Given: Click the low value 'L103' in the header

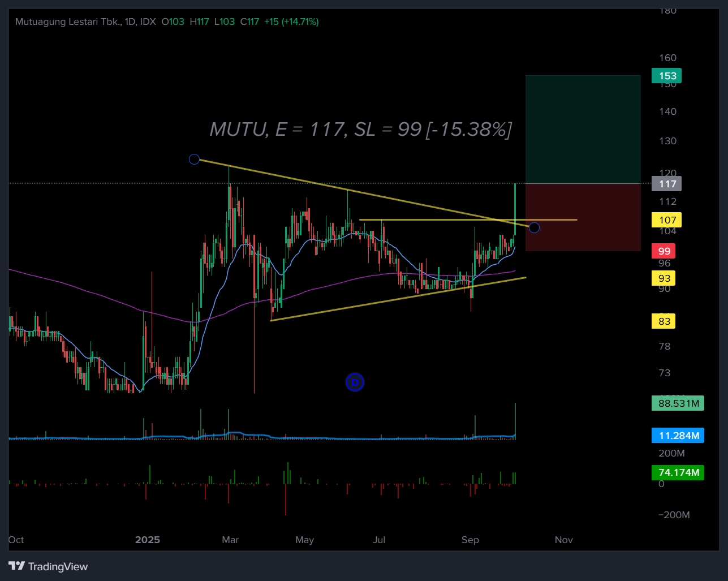Looking at the screenshot, I should tap(225, 21).
